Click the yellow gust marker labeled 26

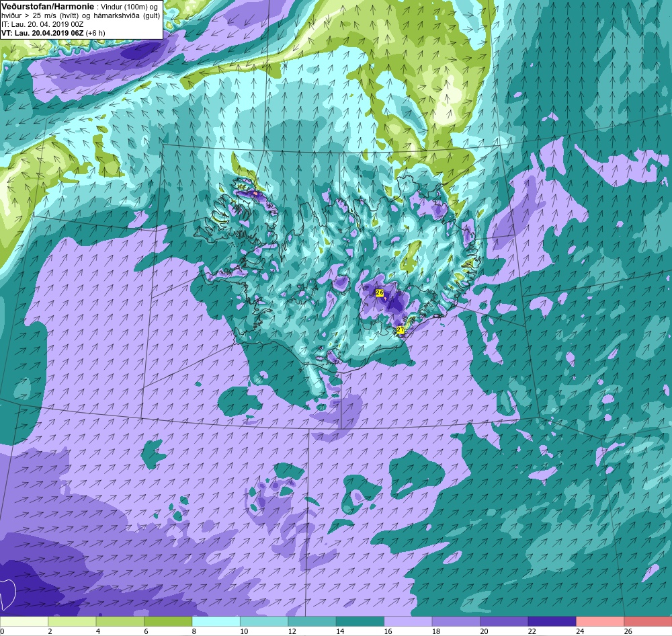pyautogui.click(x=379, y=292)
